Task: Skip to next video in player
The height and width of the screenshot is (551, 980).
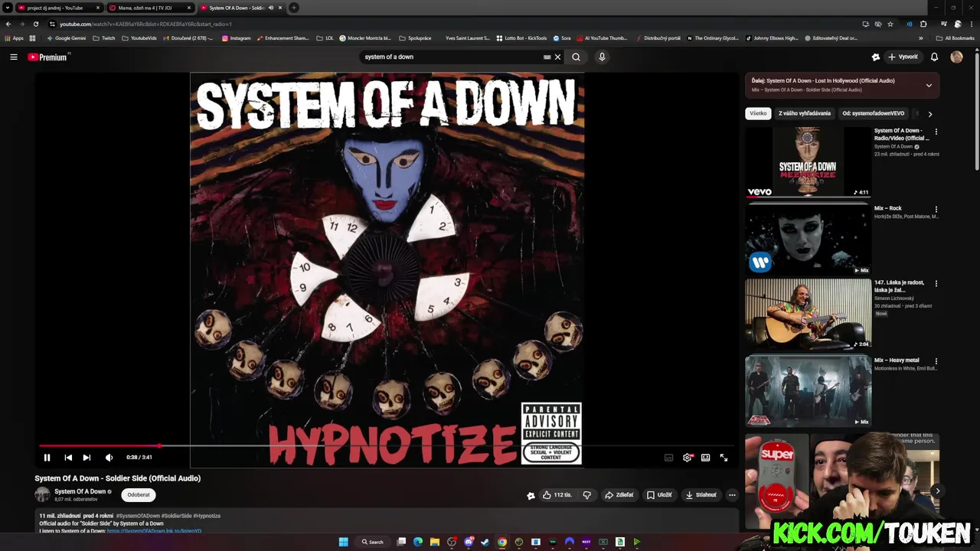Action: pos(87,458)
